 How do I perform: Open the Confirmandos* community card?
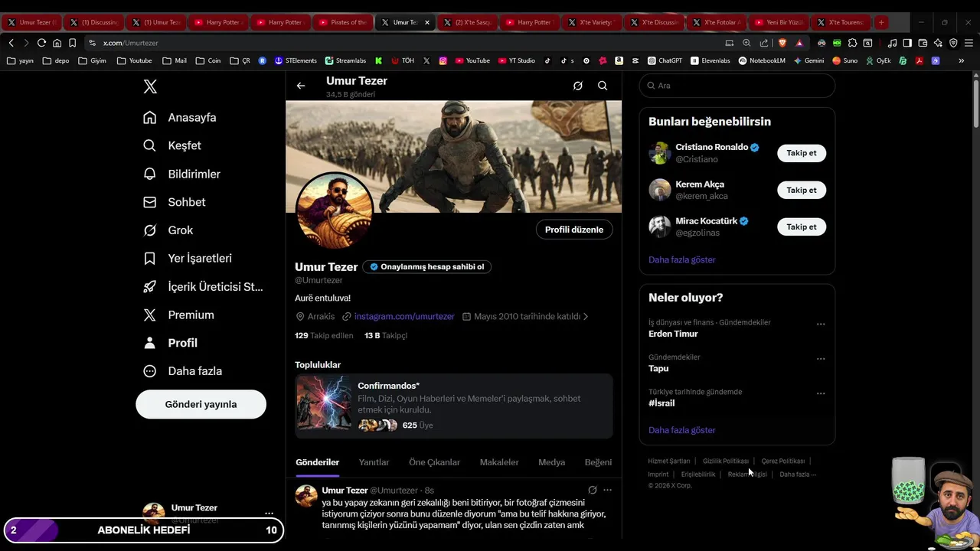(454, 406)
